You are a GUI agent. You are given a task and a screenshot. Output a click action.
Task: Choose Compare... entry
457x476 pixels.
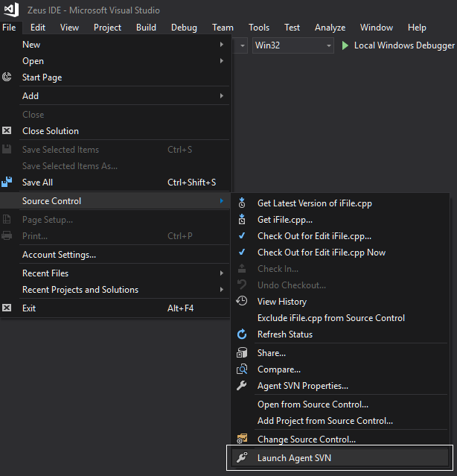coord(340,369)
